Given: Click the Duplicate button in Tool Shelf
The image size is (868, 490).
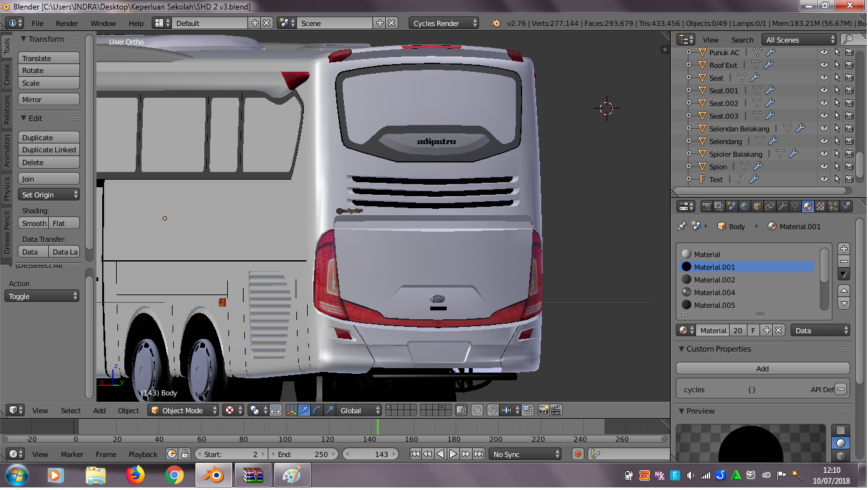Looking at the screenshot, I should [x=49, y=137].
